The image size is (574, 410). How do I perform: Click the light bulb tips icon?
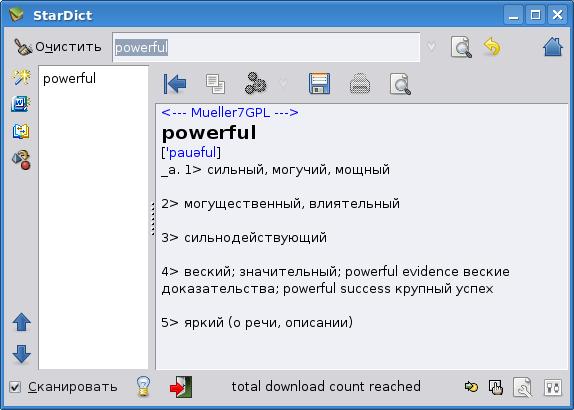click(x=144, y=387)
